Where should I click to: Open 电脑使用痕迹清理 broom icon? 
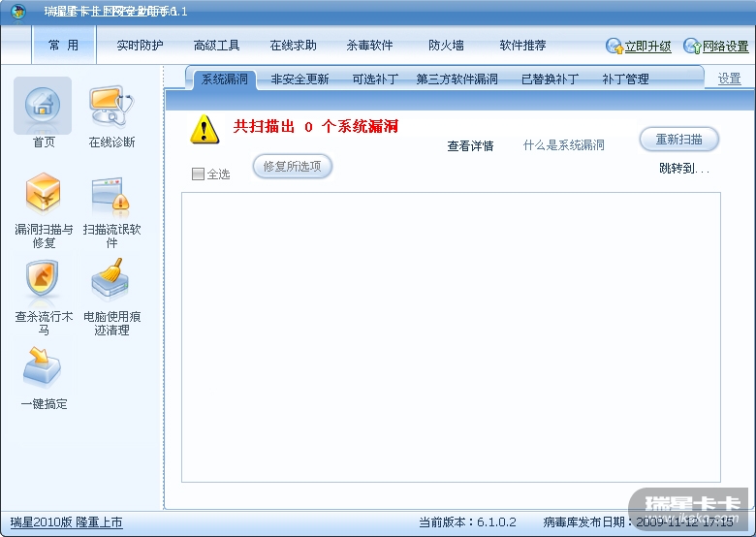click(110, 278)
